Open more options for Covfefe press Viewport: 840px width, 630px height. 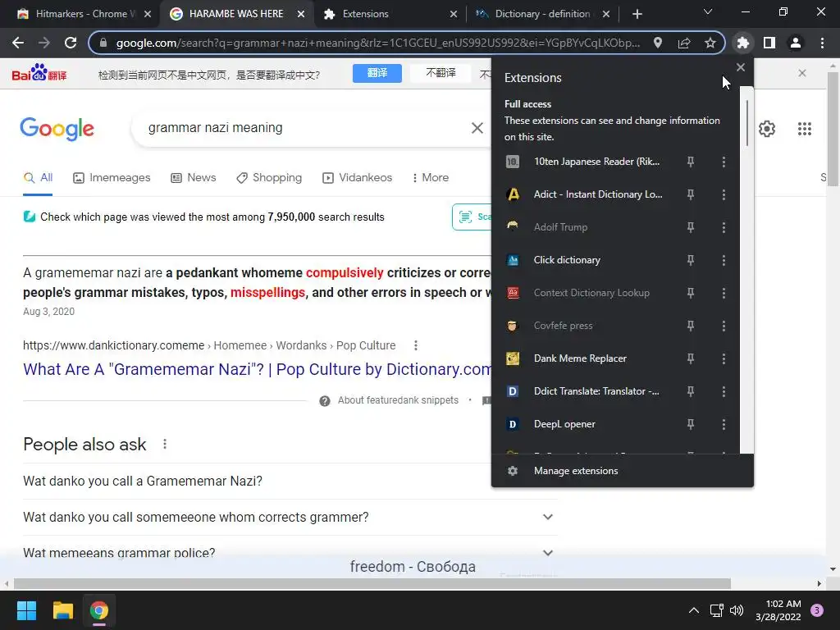click(724, 326)
